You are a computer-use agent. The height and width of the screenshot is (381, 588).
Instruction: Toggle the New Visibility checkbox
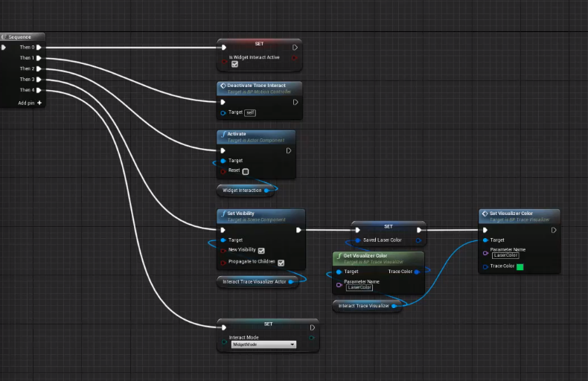click(x=261, y=251)
